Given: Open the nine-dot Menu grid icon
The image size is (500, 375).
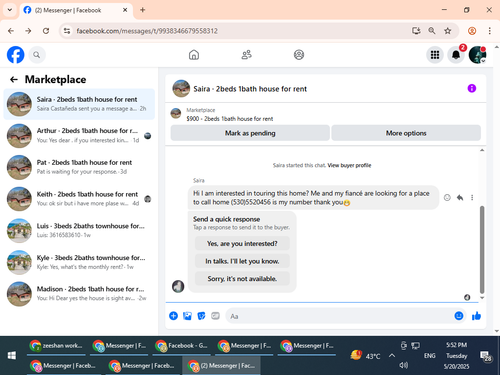Looking at the screenshot, I should point(435,55).
